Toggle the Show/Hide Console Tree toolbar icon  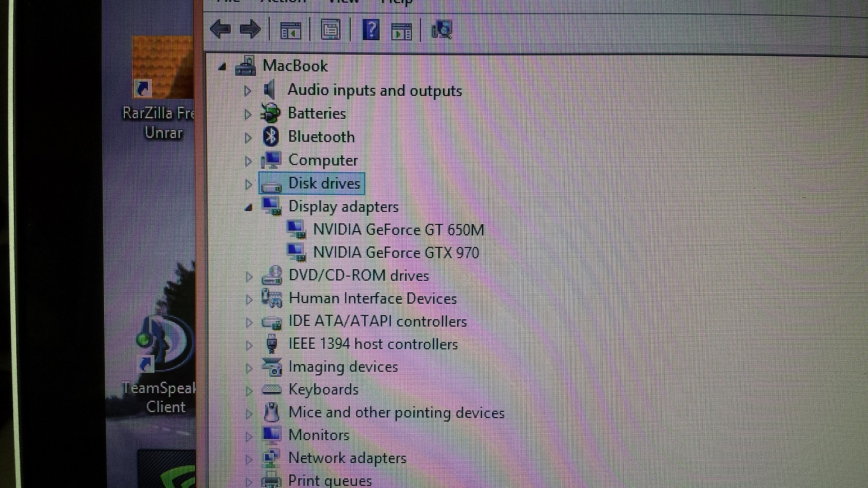pyautogui.click(x=291, y=30)
